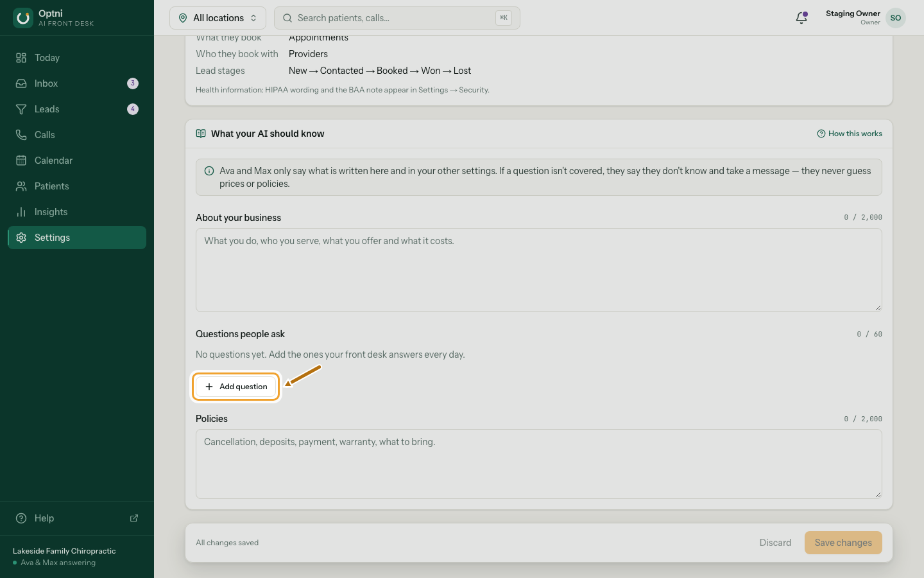Click the Help question mark icon
Screen dimensions: 924x578
click(21, 518)
